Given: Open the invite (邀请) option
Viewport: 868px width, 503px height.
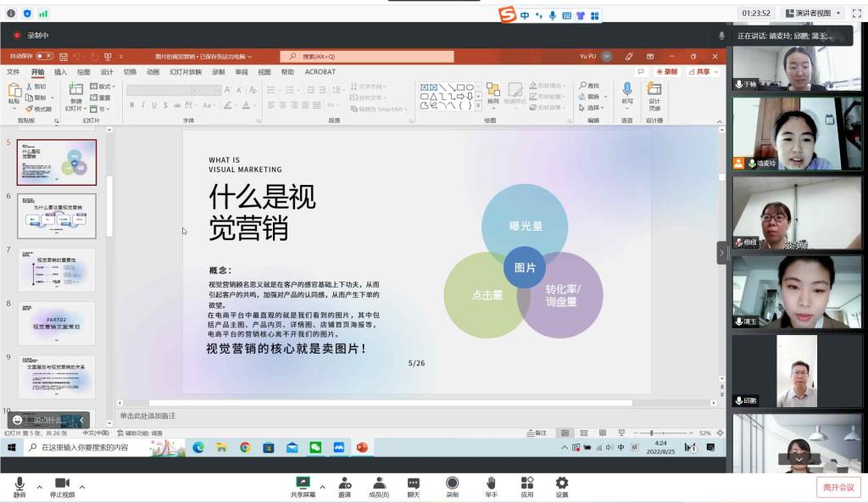Looking at the screenshot, I should 344,486.
